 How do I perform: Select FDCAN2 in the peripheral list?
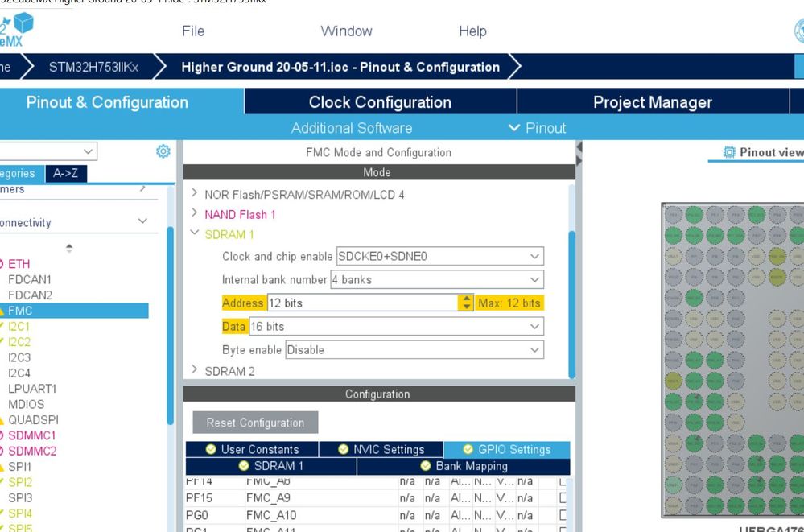tap(31, 295)
